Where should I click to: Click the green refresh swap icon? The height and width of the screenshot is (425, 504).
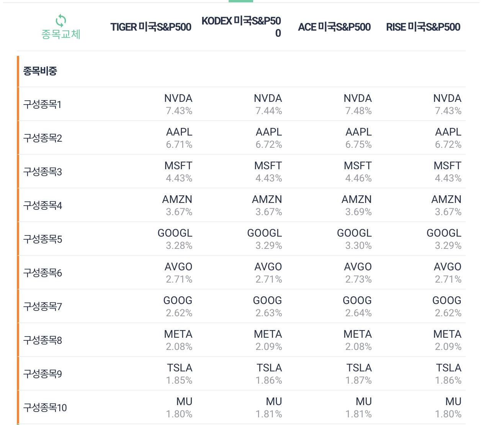61,20
